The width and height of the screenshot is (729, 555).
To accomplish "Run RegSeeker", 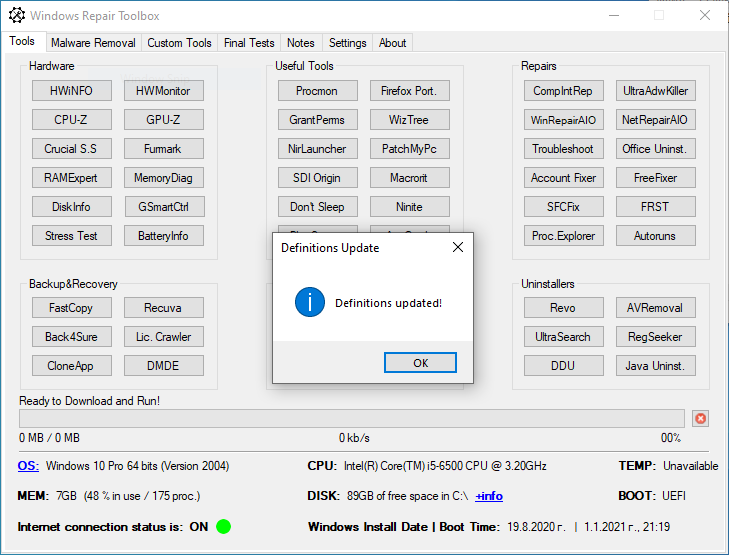I will (656, 337).
